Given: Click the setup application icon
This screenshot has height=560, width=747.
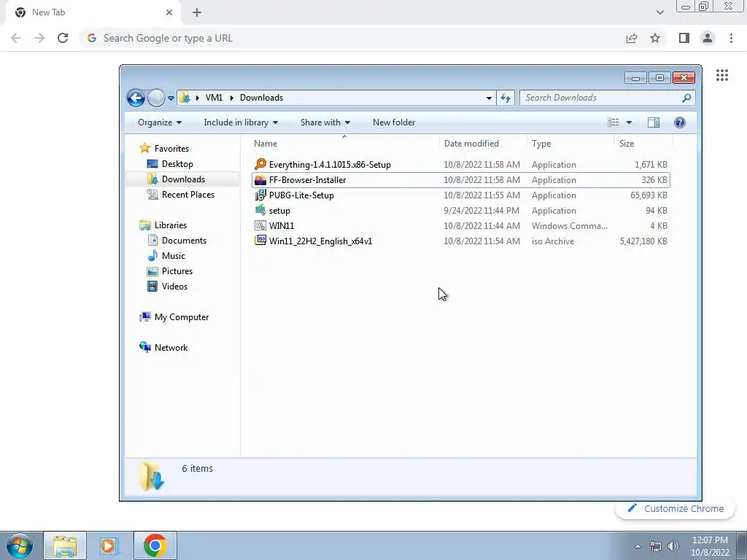Looking at the screenshot, I should point(260,210).
